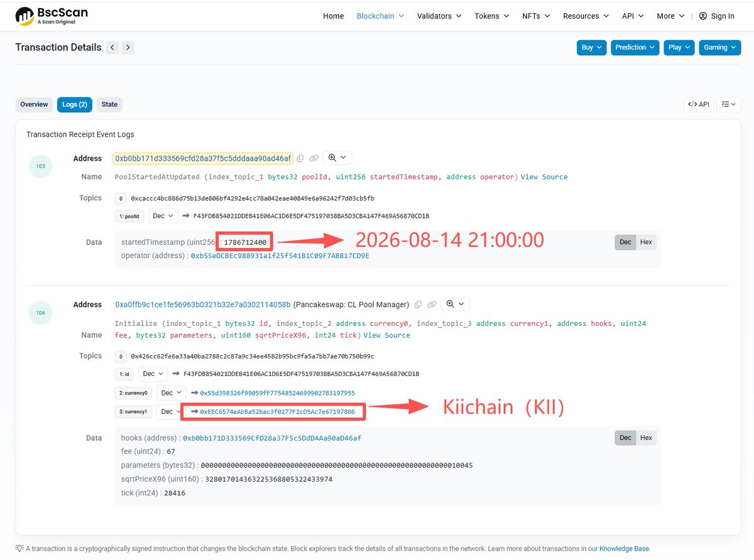
Task: Open the list view options dropdown
Action: [729, 104]
